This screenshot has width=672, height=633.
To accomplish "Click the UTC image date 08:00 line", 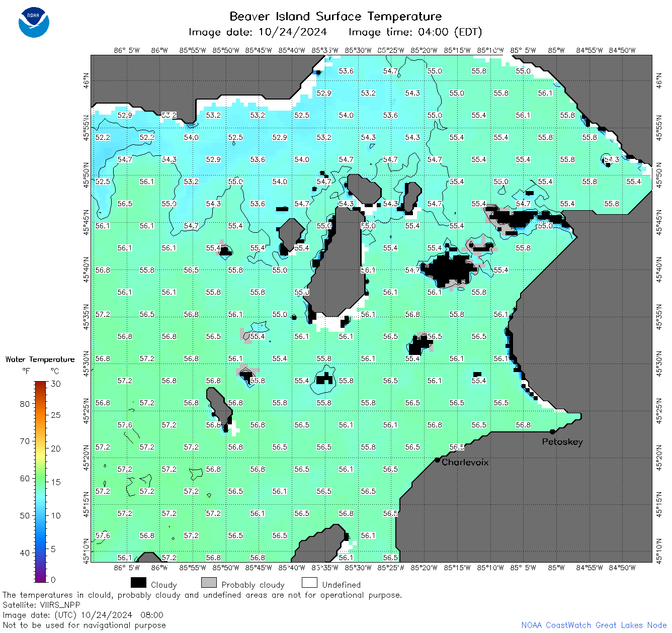I will pyautogui.click(x=83, y=615).
